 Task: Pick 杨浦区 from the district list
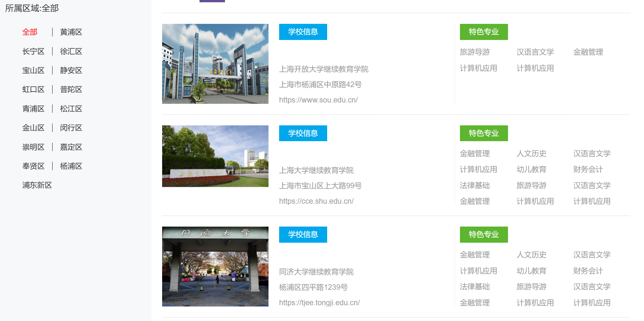point(71,166)
